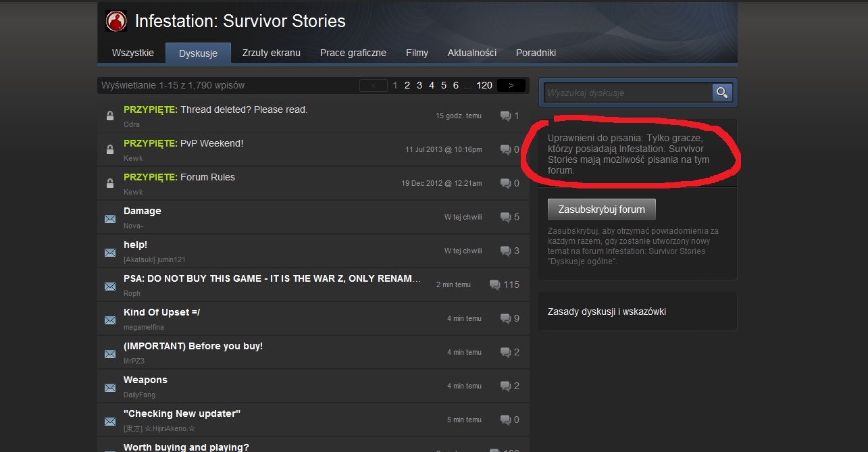
Task: Open the Poradniki tab
Action: click(x=536, y=53)
